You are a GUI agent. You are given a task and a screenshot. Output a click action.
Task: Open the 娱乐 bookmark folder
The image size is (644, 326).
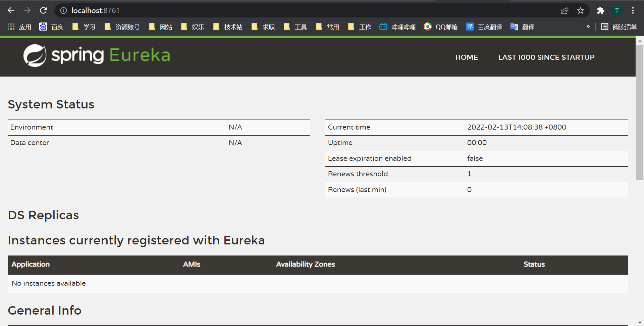(x=193, y=27)
